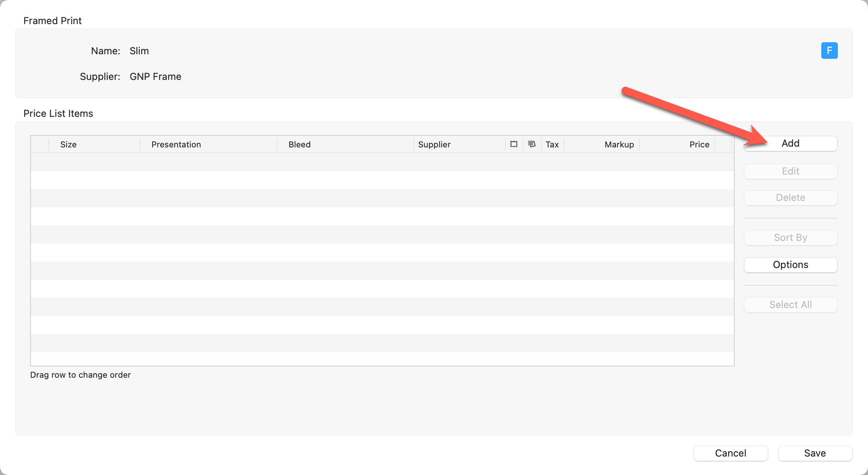Open the Sort By menu button
Screen dimensions: 868x475
pos(790,238)
